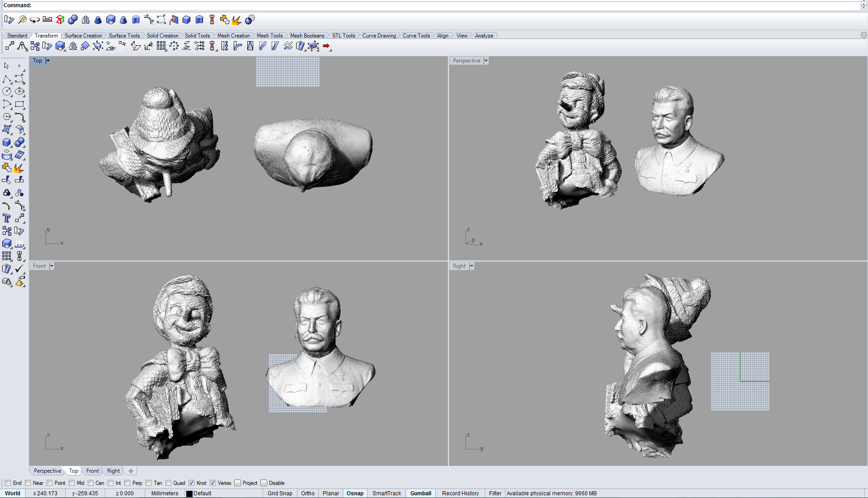This screenshot has width=868, height=498.
Task: Open the Curve Drawing toolbar tab
Action: pyautogui.click(x=379, y=36)
